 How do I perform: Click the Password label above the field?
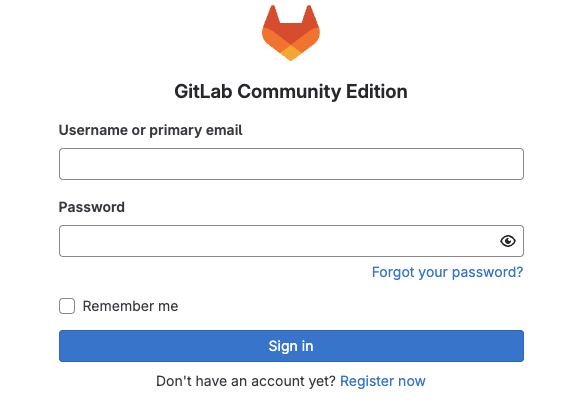pyautogui.click(x=92, y=207)
